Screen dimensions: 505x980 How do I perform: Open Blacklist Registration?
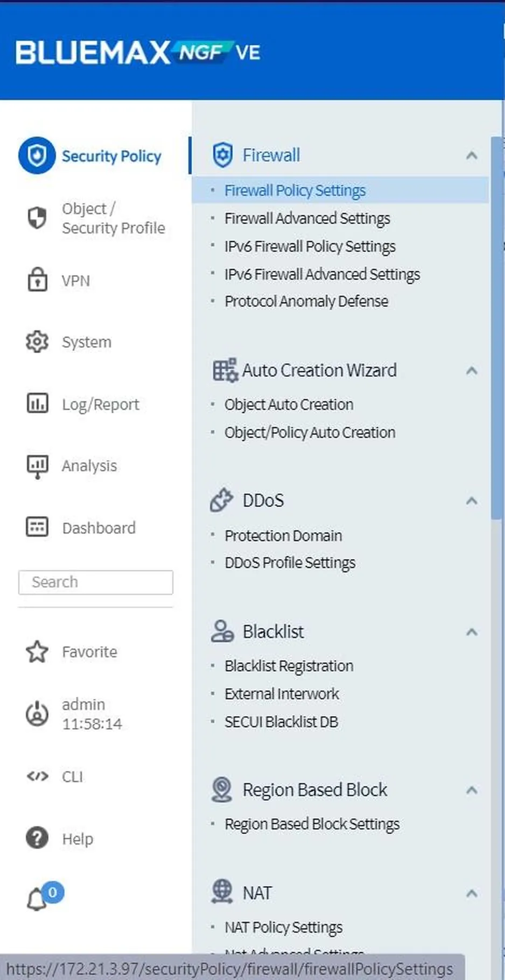click(289, 666)
